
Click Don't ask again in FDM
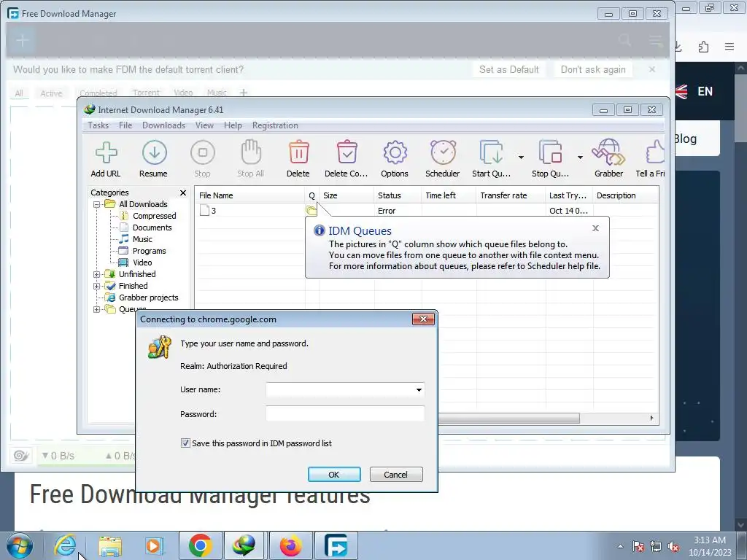593,69
